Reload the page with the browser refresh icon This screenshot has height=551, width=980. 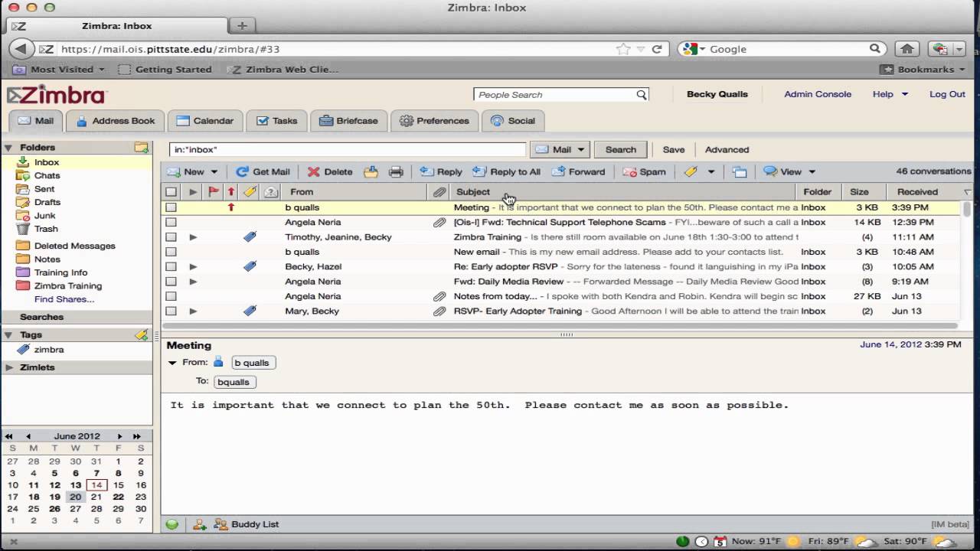(x=657, y=49)
